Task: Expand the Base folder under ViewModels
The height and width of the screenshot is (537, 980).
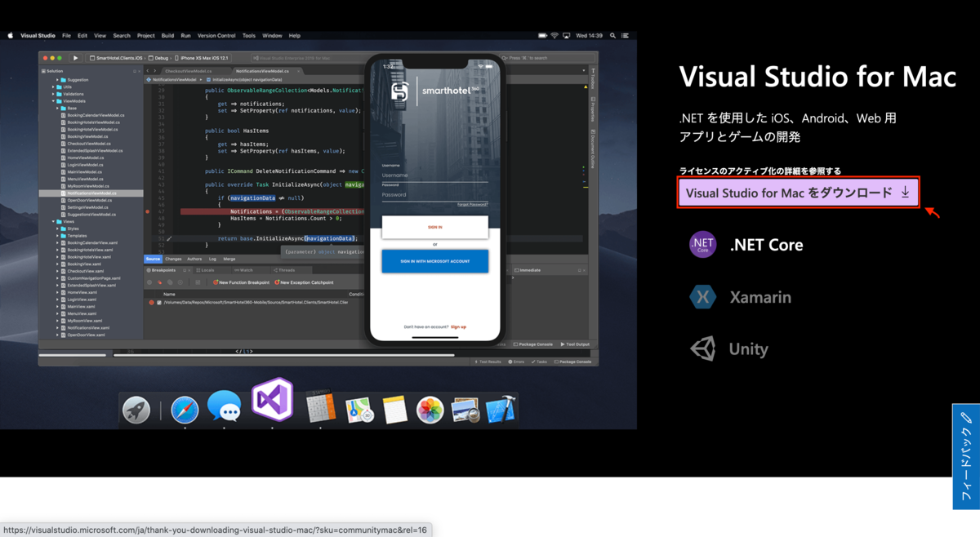Action: pyautogui.click(x=57, y=108)
